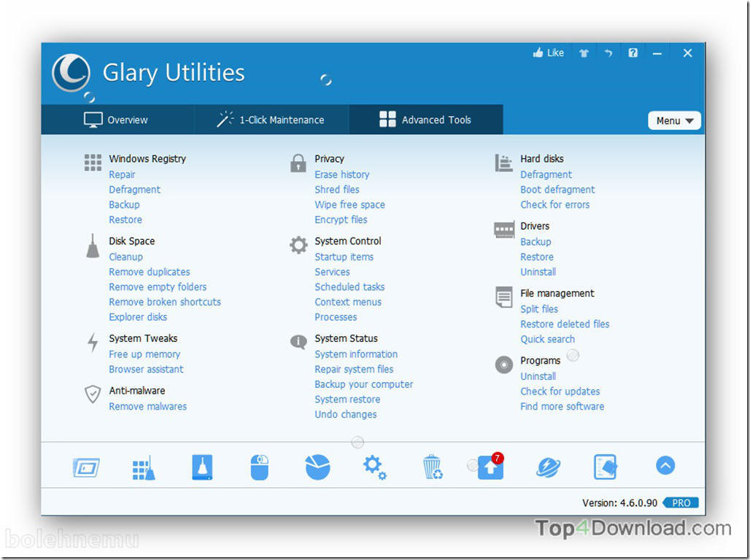
Task: Open Registry Defragment link
Action: (x=134, y=190)
